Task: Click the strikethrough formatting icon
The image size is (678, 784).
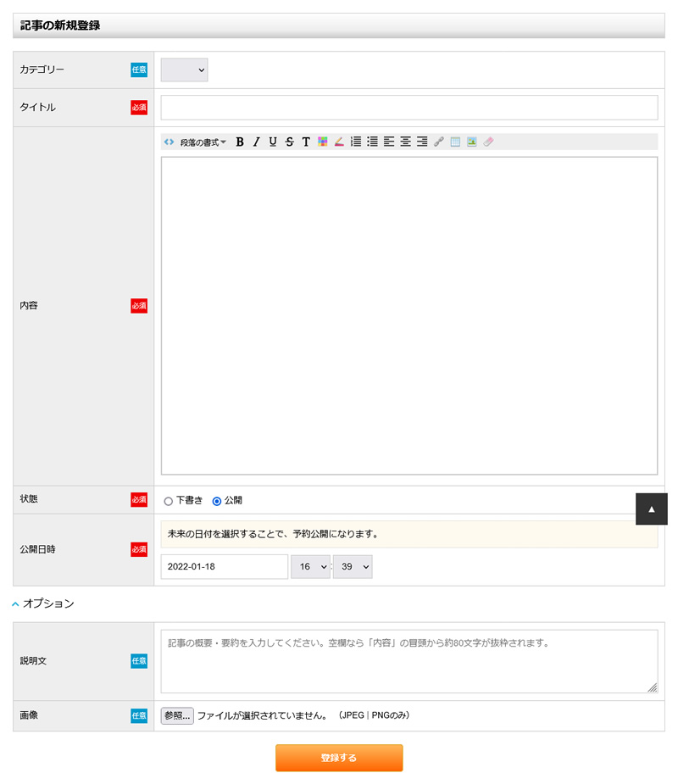Action: [x=288, y=142]
